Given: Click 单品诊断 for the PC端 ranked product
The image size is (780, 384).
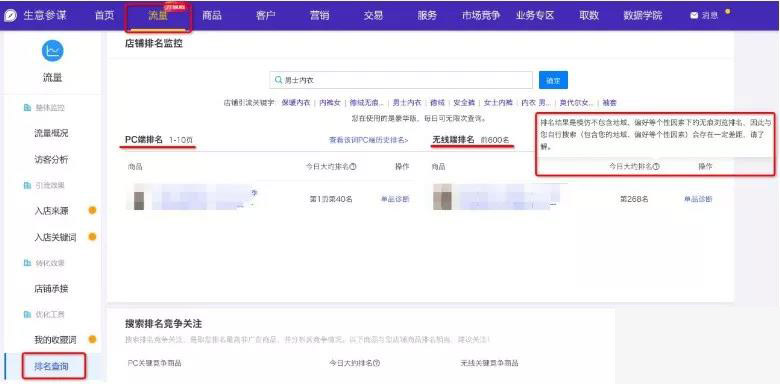Looking at the screenshot, I should (x=395, y=199).
